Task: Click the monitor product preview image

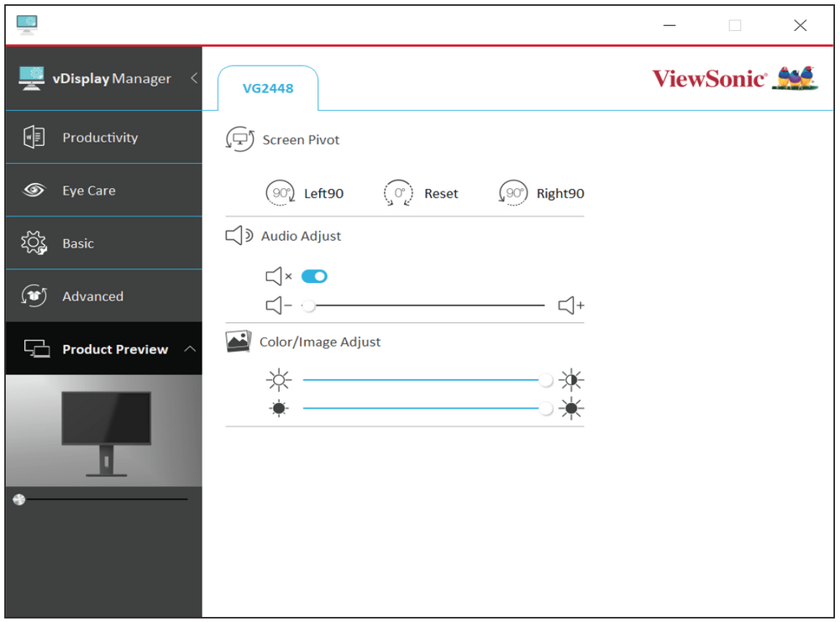Action: coord(104,431)
